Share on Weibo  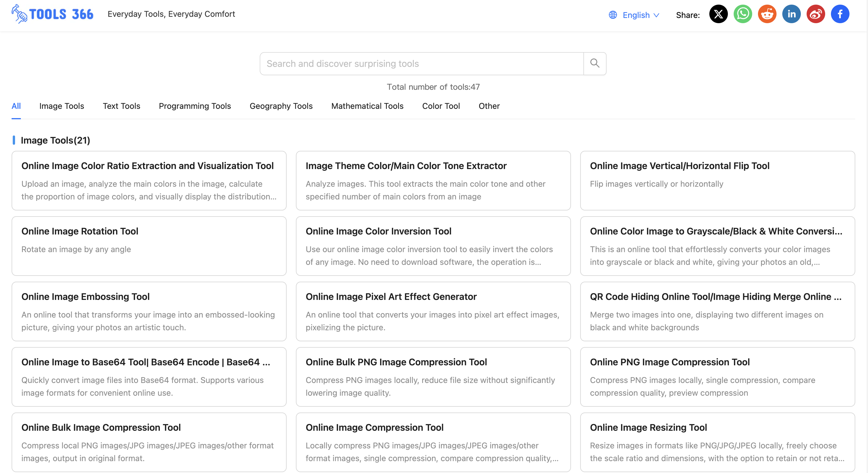(x=815, y=14)
